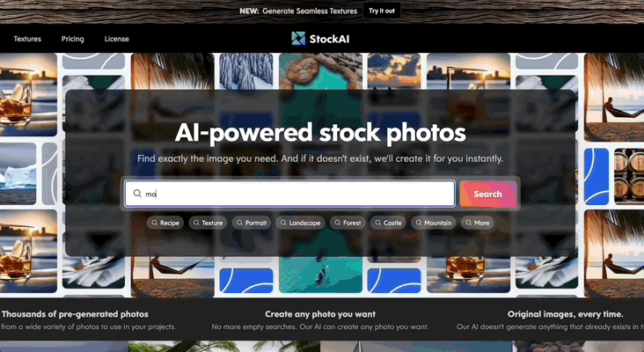
Task: Click the StockAI logo icon
Action: coord(298,39)
